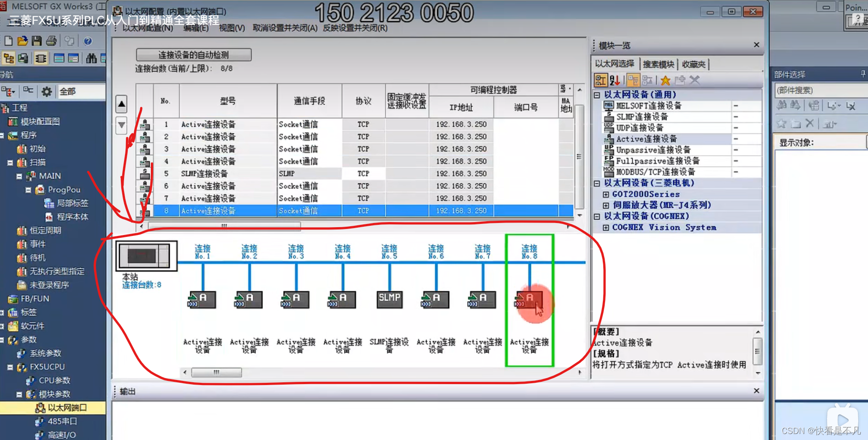The width and height of the screenshot is (868, 440).
Task: Select the SLMP device icon in diagram
Action: [x=390, y=300]
